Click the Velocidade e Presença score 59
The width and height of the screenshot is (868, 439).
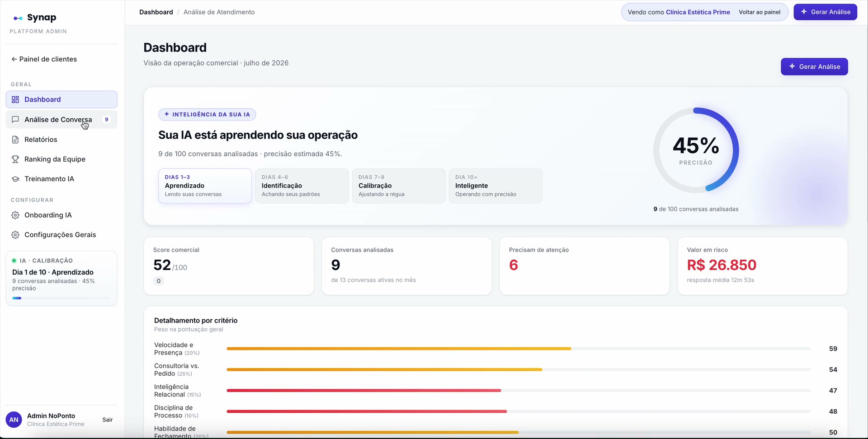[833, 349]
